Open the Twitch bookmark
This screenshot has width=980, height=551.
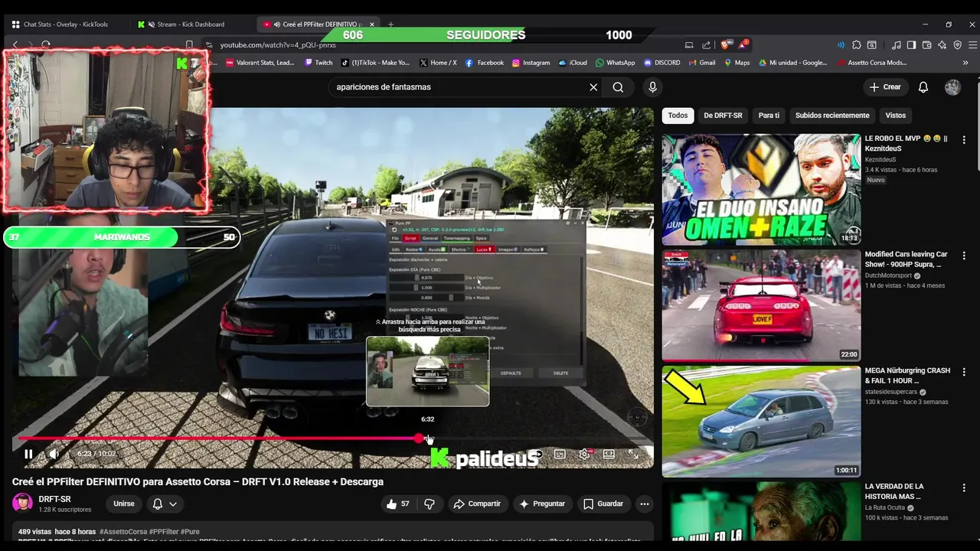point(318,63)
